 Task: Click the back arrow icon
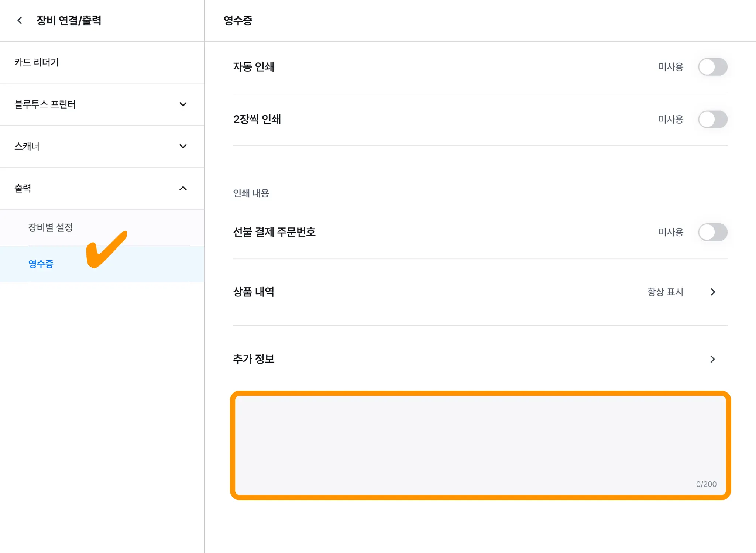click(x=20, y=20)
